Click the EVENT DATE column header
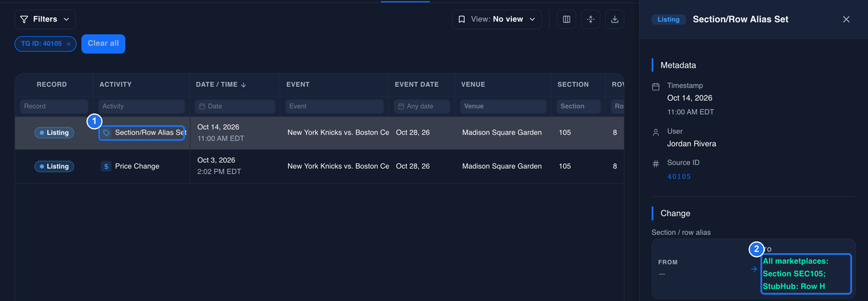The height and width of the screenshot is (301, 868). point(417,85)
